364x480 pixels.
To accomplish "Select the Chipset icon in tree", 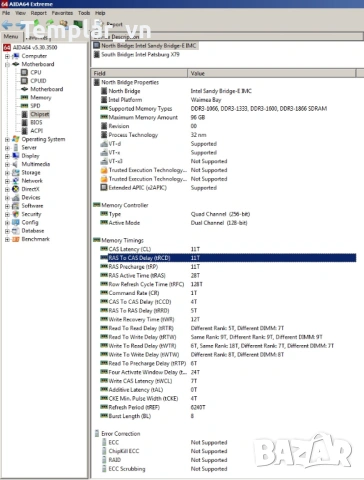I will click(x=25, y=114).
